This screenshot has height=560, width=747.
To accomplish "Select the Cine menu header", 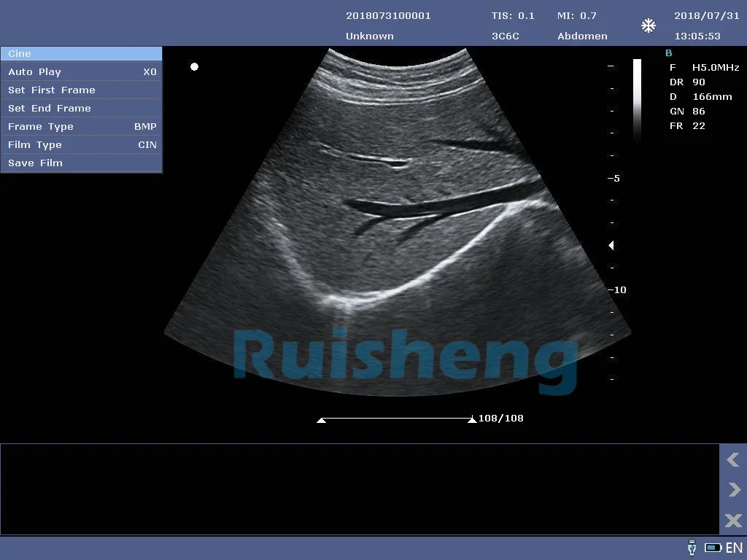I will (x=81, y=54).
